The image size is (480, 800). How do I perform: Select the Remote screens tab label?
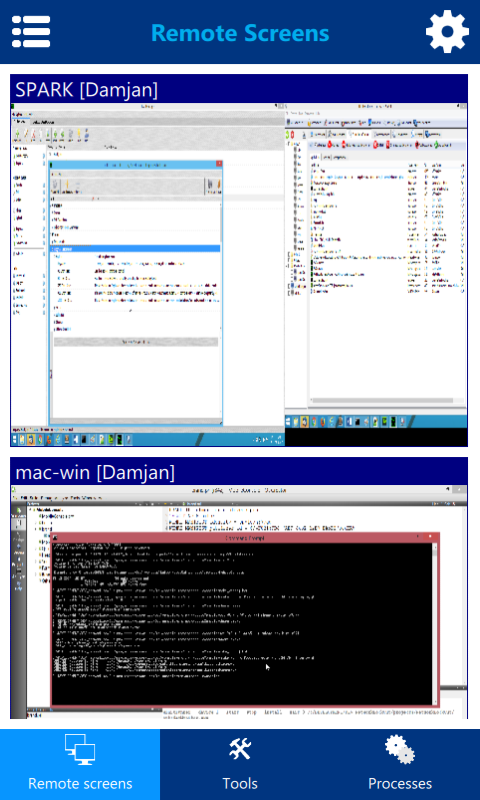(80, 783)
